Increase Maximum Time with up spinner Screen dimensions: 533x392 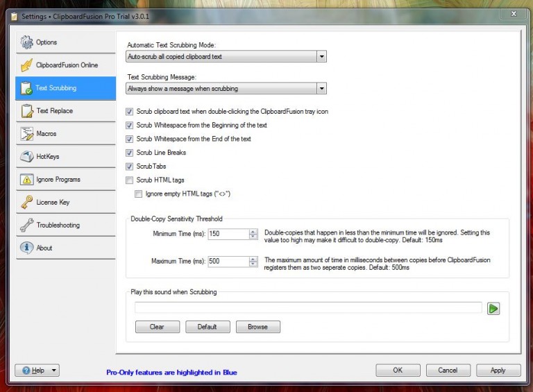click(253, 259)
